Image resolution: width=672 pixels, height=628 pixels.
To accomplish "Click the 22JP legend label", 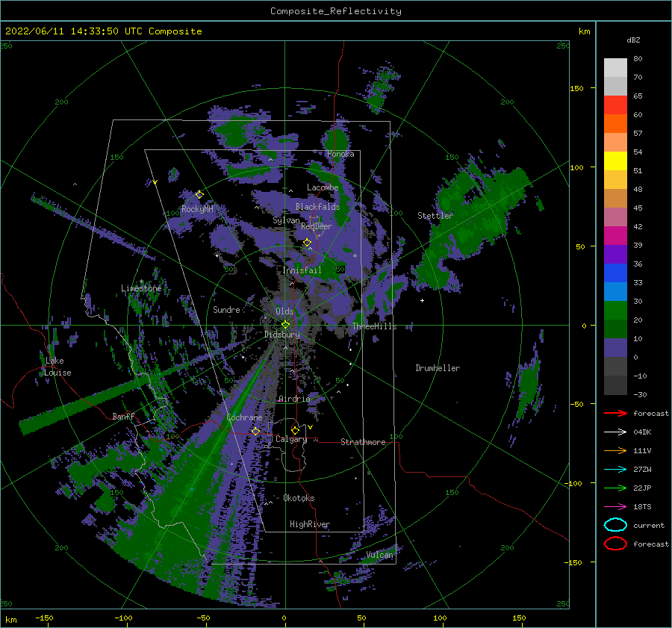I will click(642, 488).
